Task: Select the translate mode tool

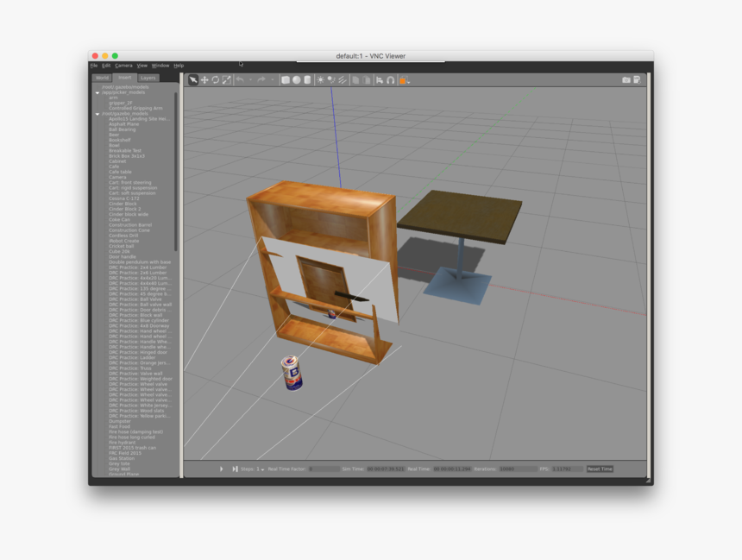Action: click(204, 80)
